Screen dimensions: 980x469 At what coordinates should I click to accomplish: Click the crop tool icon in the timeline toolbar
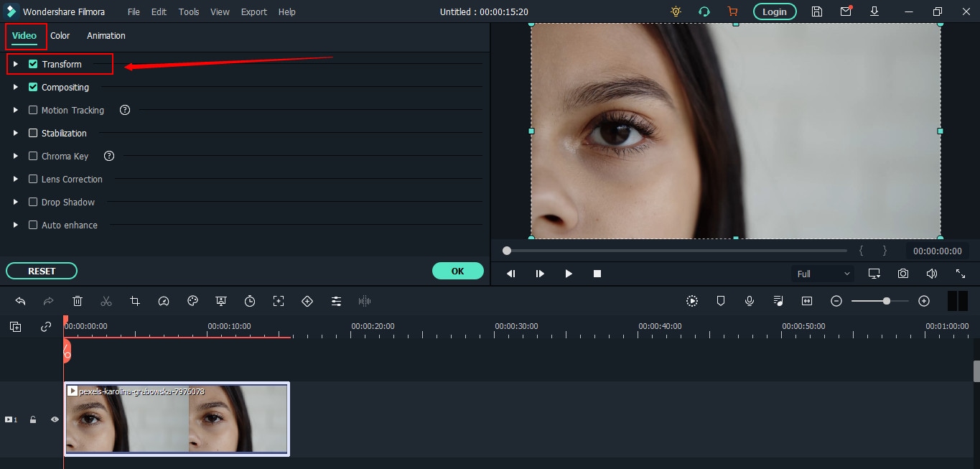(135, 302)
